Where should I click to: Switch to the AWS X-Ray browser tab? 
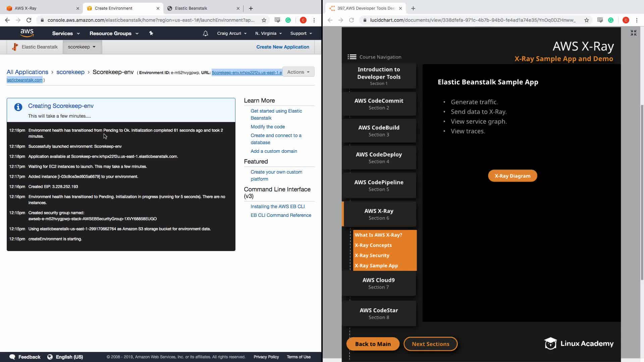(x=25, y=8)
